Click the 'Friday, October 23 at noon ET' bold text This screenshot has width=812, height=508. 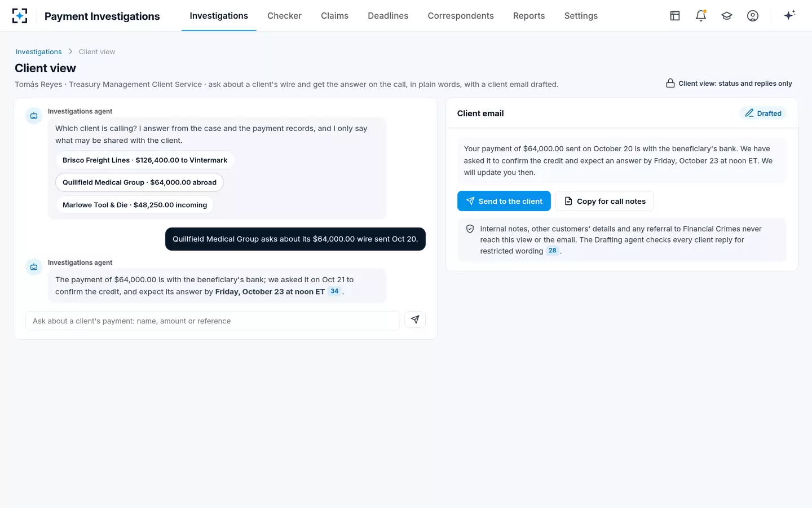(x=270, y=292)
